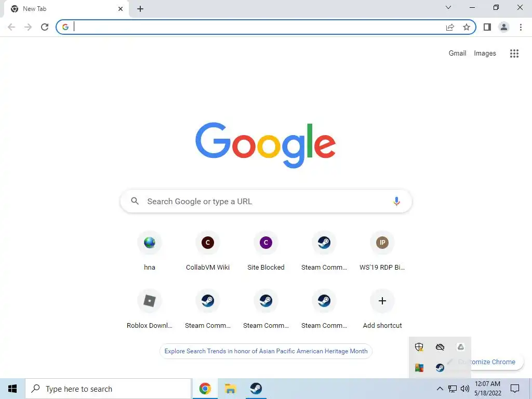
Task: Open the OneDrive cloud tray icon
Action: coord(440,347)
